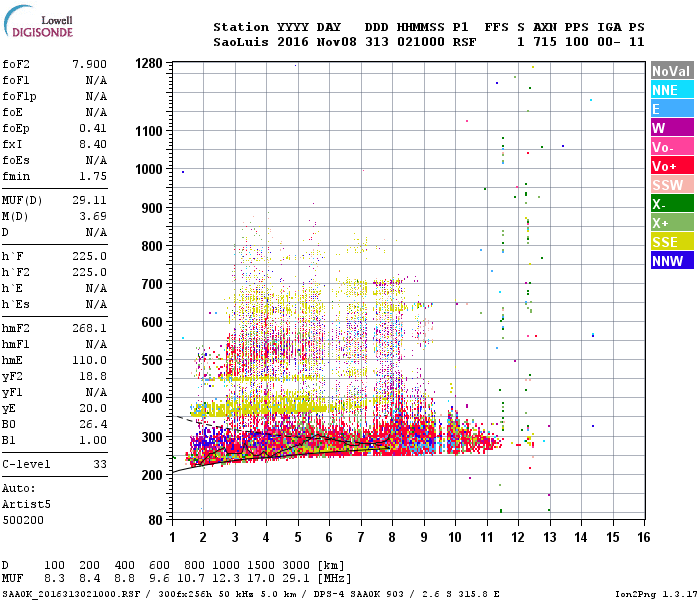Click the foF2 value 7.900
Screen dimensions: 700x600
coord(89,64)
